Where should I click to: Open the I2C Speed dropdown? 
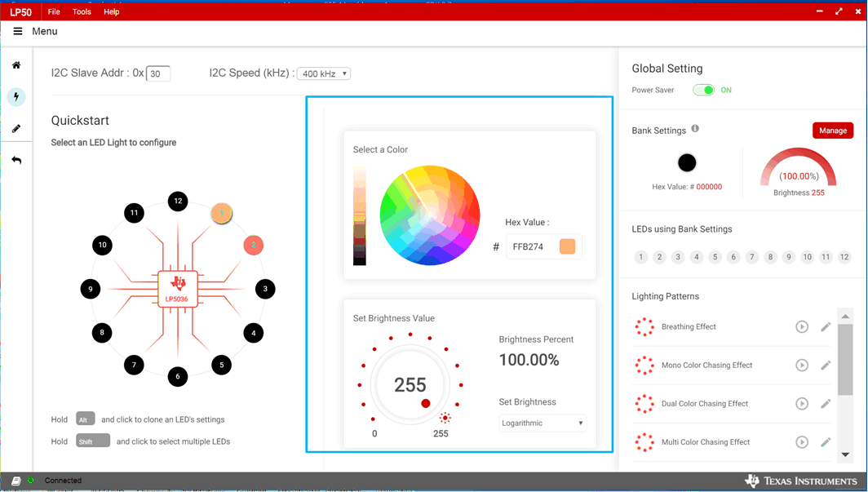[323, 73]
